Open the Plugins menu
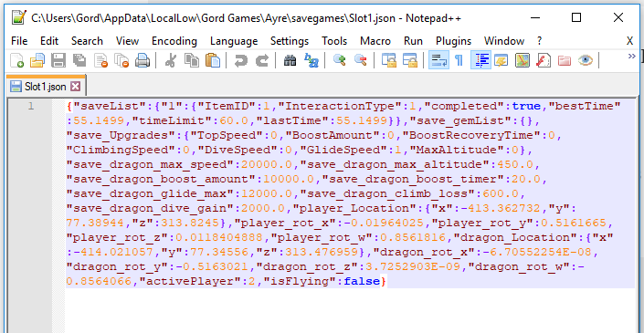This screenshot has height=333, width=644. click(x=453, y=41)
